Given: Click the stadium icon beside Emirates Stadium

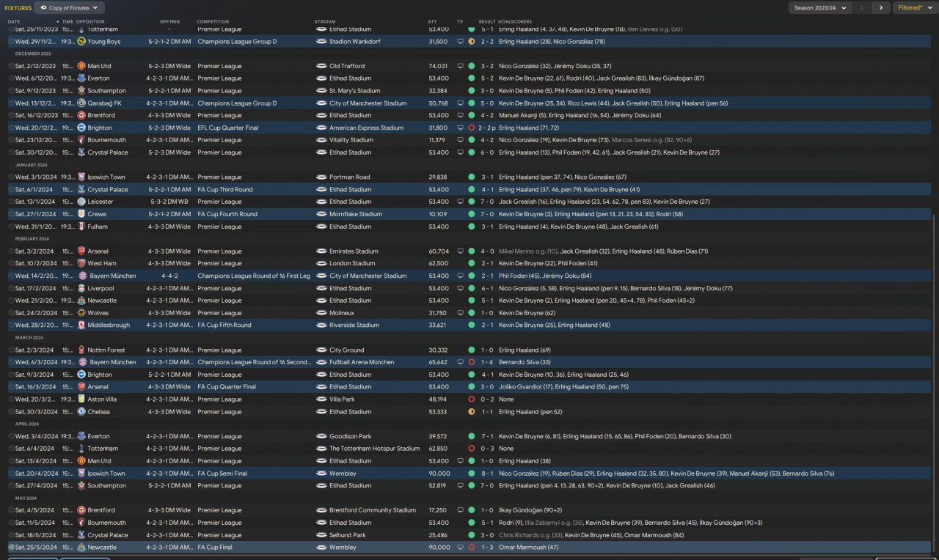Looking at the screenshot, I should pyautogui.click(x=321, y=251).
